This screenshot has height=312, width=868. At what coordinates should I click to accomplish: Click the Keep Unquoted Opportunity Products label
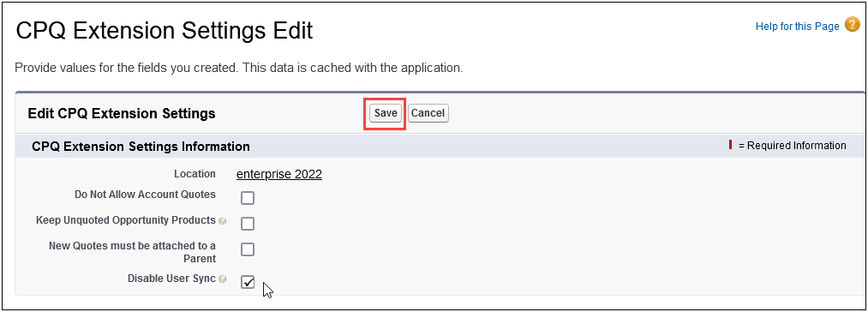[x=126, y=220]
